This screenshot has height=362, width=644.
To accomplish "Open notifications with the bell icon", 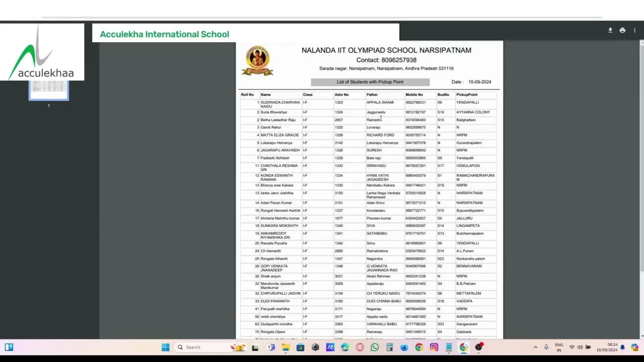I will 623,347.
